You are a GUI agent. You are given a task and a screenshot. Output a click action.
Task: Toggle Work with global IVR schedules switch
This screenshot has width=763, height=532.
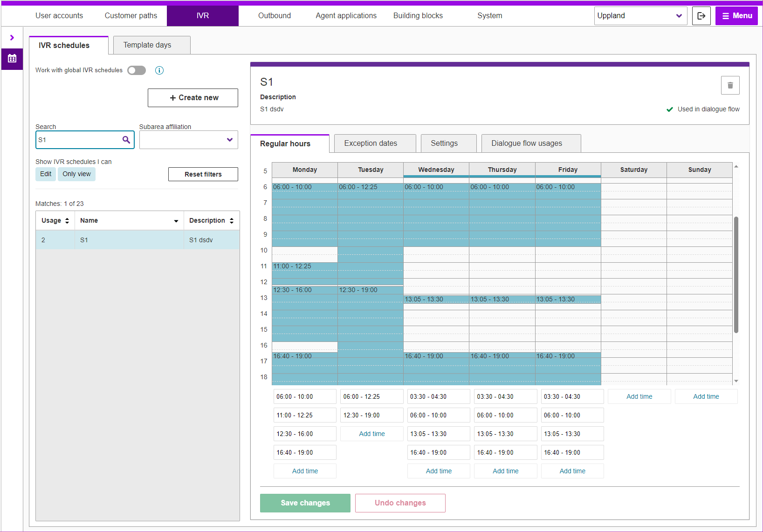point(137,70)
